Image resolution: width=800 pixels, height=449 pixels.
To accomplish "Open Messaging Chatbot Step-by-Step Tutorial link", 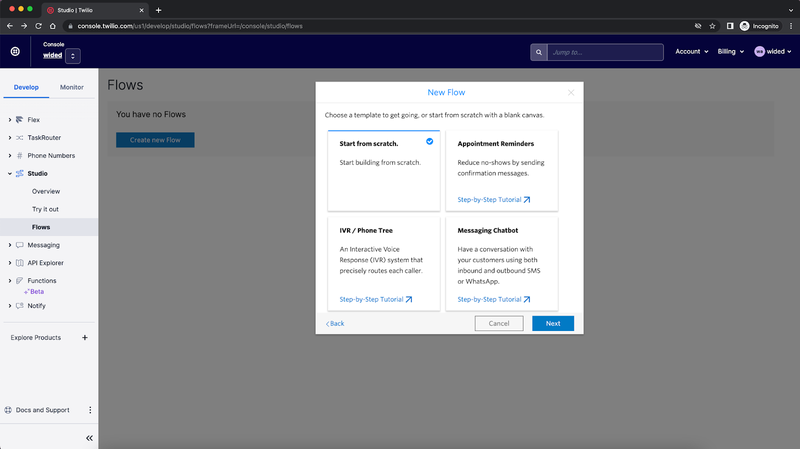I will [x=493, y=299].
